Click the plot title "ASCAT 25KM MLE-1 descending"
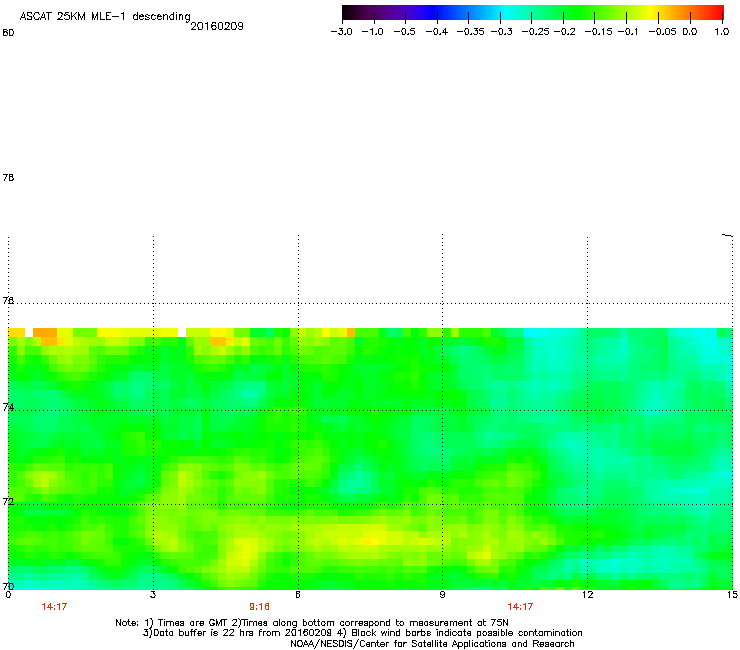 pos(105,16)
